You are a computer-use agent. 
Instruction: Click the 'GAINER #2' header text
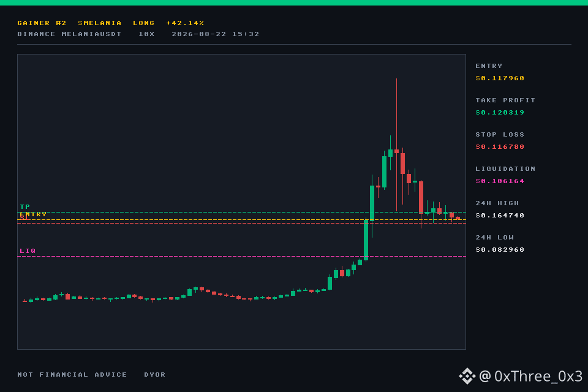point(42,23)
